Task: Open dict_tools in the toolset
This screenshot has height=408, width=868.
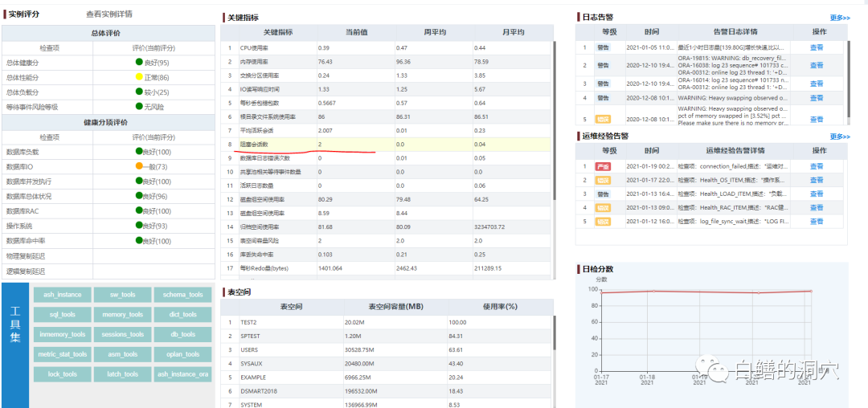Action: (x=182, y=315)
